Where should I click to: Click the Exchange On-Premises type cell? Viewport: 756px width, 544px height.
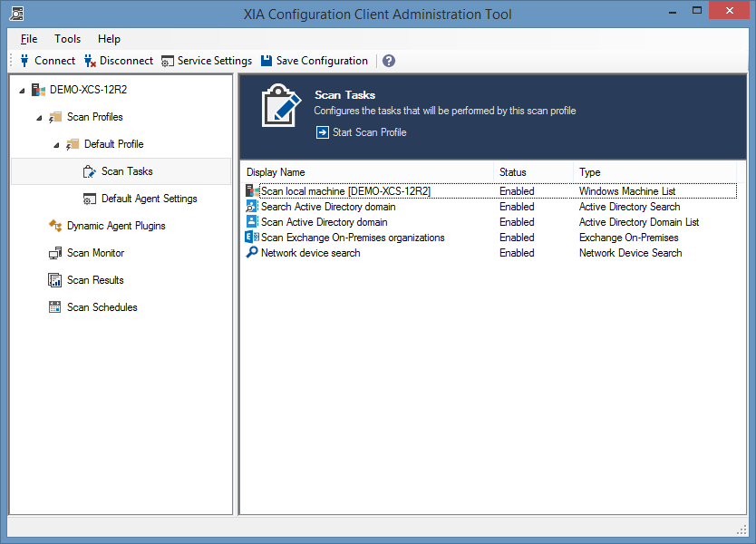629,238
